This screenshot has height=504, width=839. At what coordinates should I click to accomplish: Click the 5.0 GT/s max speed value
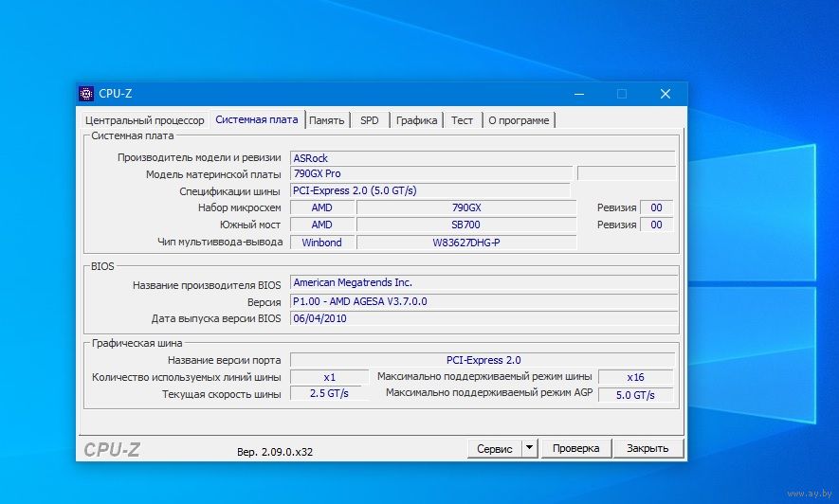(x=635, y=395)
